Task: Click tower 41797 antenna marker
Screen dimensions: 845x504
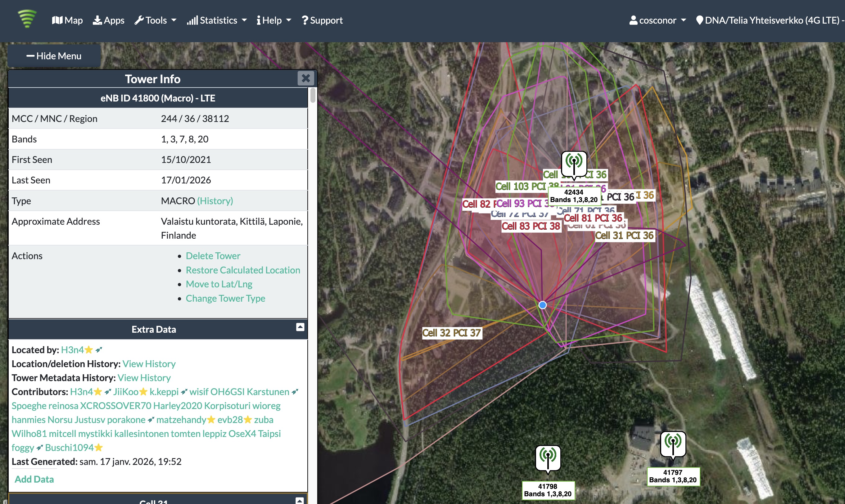Action: (672, 443)
